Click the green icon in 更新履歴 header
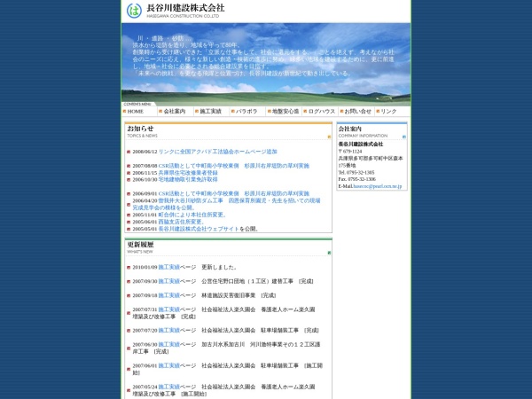Viewport: 532px width, 399px height. (x=329, y=253)
